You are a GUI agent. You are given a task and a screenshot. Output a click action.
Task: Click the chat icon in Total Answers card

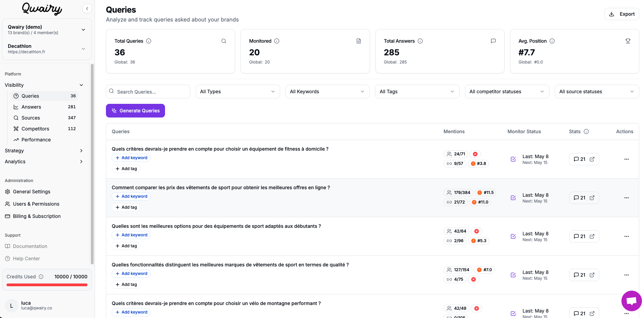[493, 41]
